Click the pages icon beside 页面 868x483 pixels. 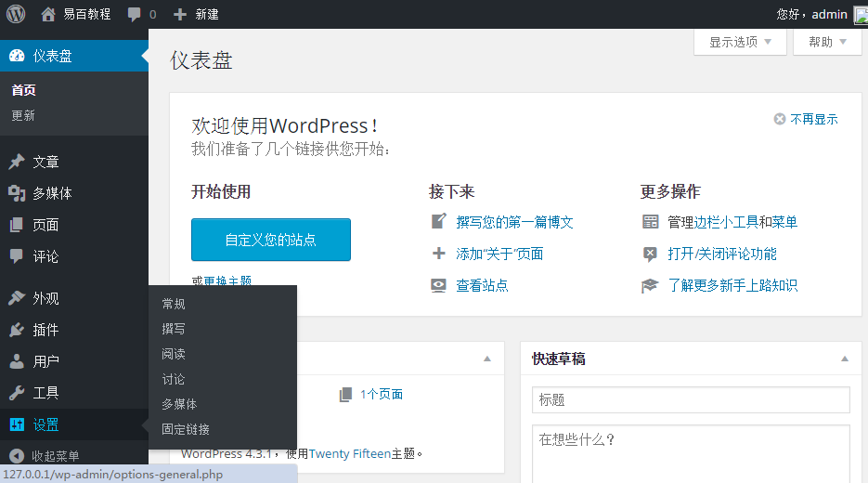click(x=17, y=225)
